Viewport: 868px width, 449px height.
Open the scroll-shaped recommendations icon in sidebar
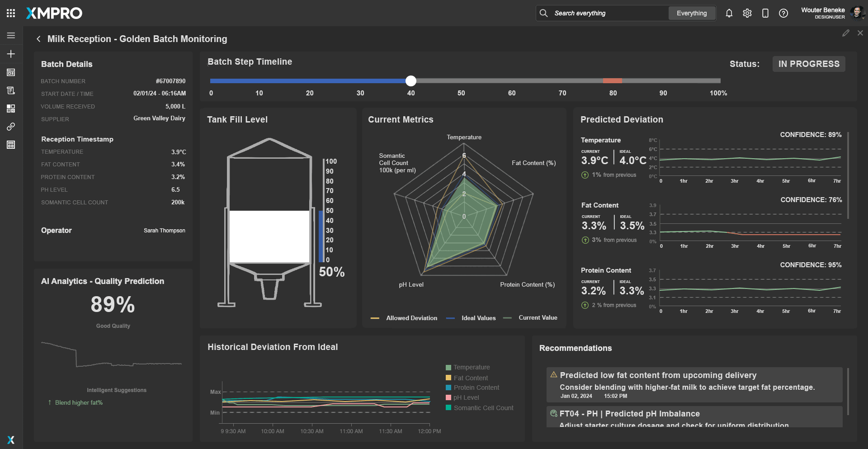coord(11,90)
